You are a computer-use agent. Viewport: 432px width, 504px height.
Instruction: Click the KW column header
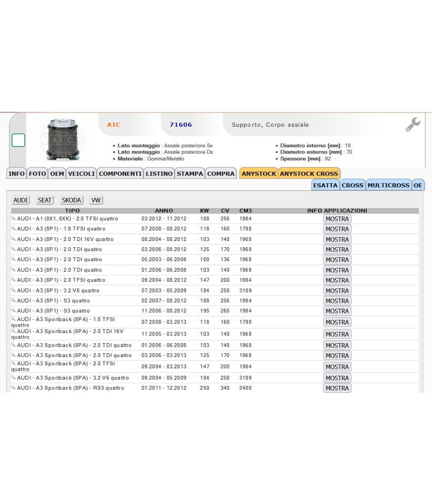pos(204,211)
